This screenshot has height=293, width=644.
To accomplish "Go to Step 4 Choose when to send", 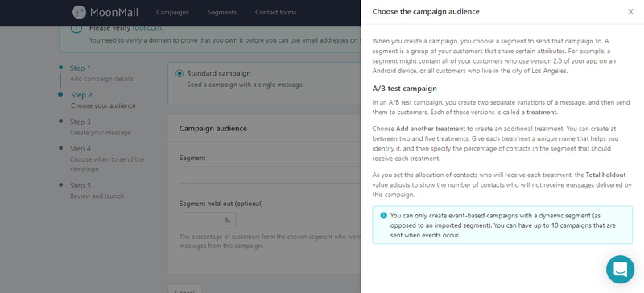I will tap(107, 159).
